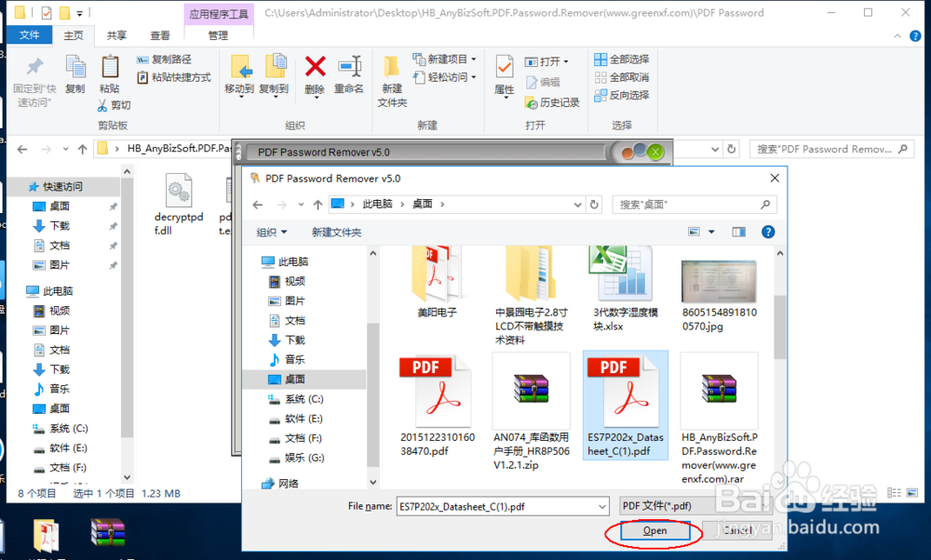The height and width of the screenshot is (560, 931).
Task: Click Explorer's Up arrow navigation button
Action: pyautogui.click(x=82, y=149)
